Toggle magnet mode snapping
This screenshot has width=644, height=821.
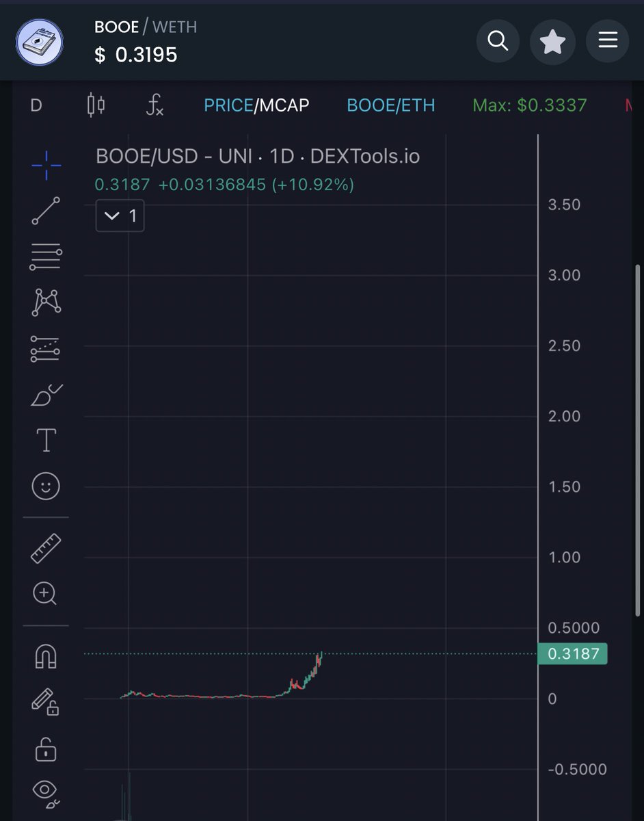pyautogui.click(x=46, y=657)
